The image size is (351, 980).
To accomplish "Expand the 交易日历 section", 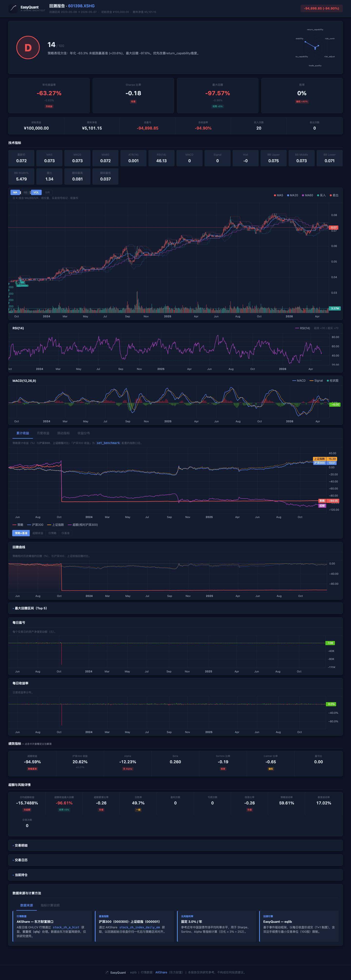I will point(175,860).
